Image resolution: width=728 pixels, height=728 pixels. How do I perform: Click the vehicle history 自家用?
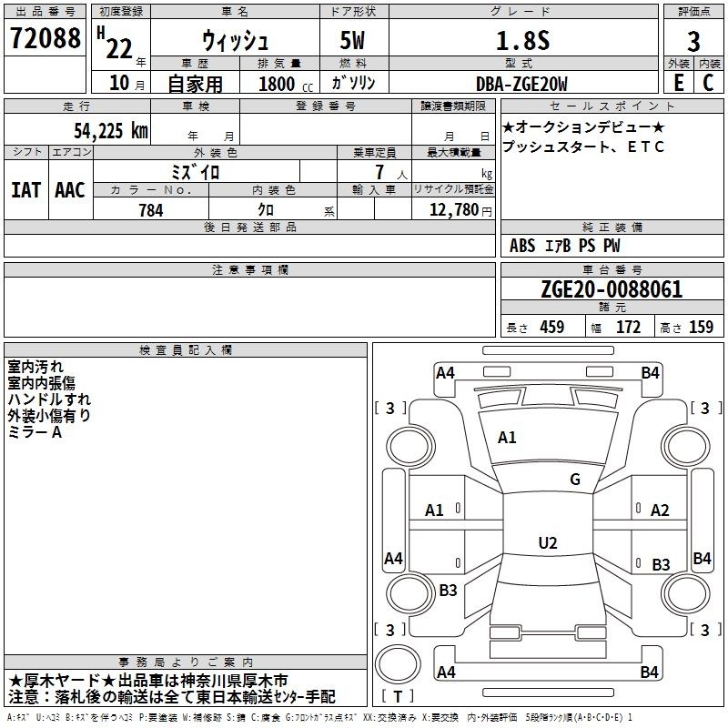pyautogui.click(x=195, y=84)
